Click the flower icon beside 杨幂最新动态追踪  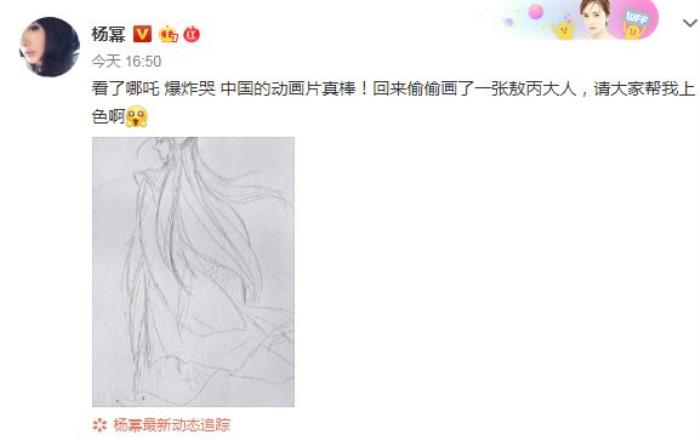pos(100,425)
